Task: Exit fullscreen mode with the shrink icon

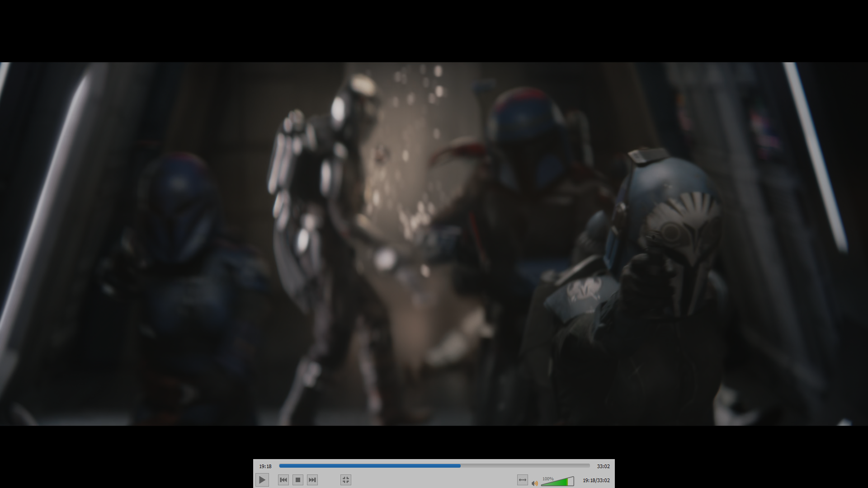Action: [346, 480]
